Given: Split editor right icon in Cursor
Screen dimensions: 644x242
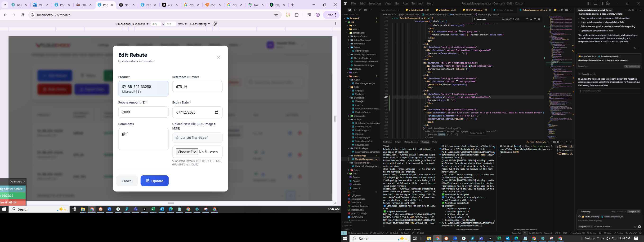Looking at the screenshot, I should coord(567,10).
